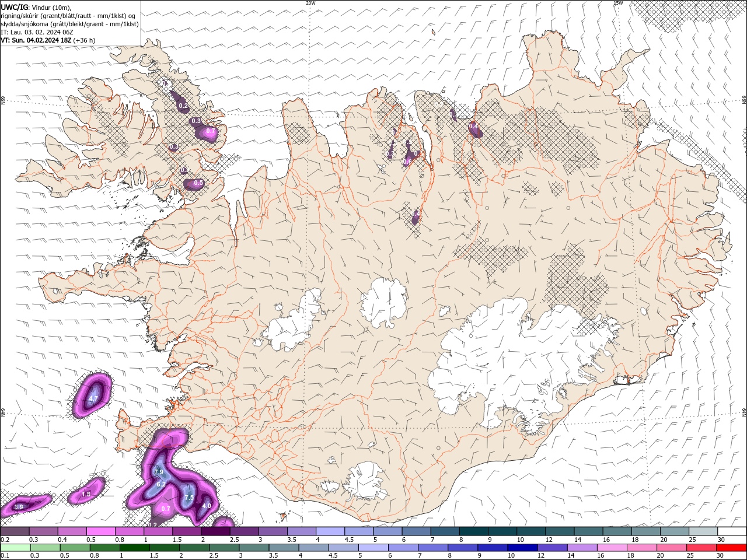Click the 0.4 value in north Iceland
The image size is (747, 560).
473,126
